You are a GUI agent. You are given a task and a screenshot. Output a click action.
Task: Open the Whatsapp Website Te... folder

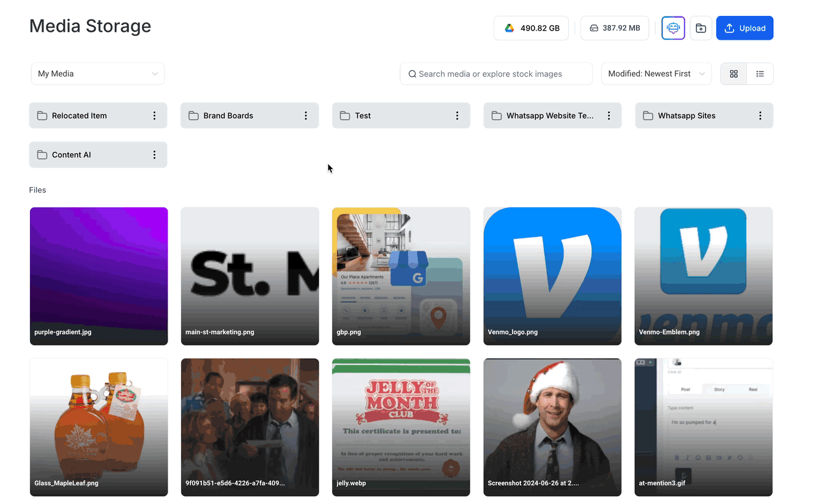[x=552, y=116]
